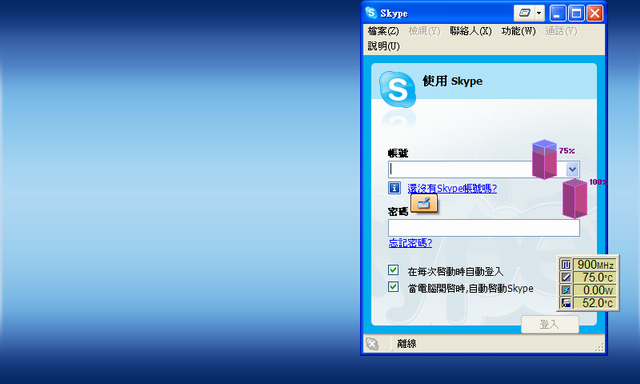Viewport: 640px width, 384px height.
Task: Click the compact view button in the title bar
Action: click(x=524, y=13)
